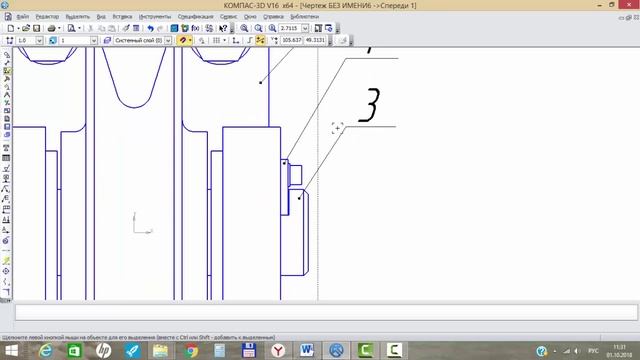Open Google Chrome from the taskbar
Viewport: 640px width, 360px height.
coord(191,351)
